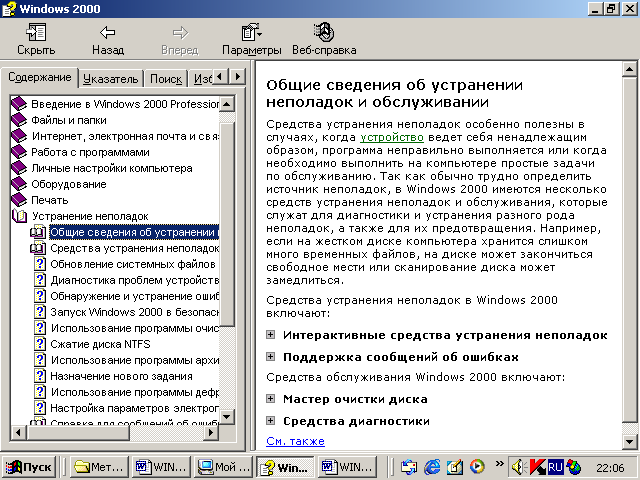Screen dimensions: 640x480
Task: Click book icon beside Интернет, электронная почта
Action: pyautogui.click(x=19, y=136)
